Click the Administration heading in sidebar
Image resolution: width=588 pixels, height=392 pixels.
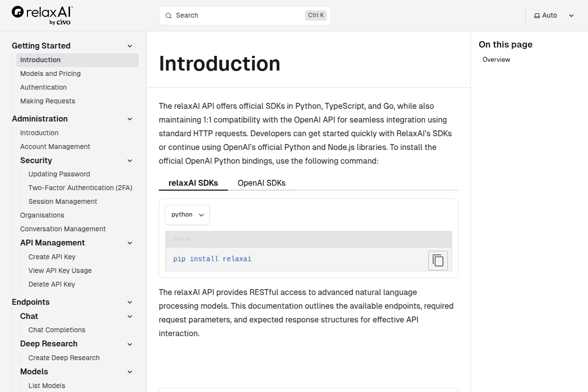pyautogui.click(x=40, y=119)
